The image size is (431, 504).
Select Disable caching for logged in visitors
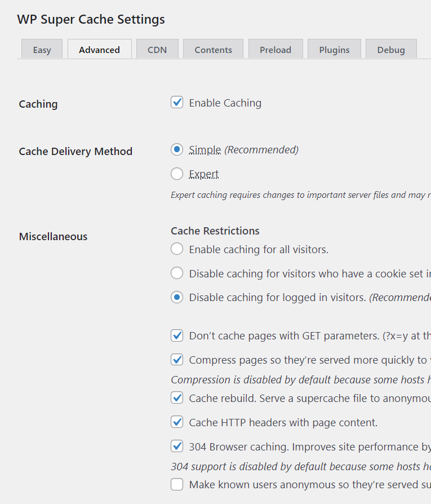(x=177, y=297)
